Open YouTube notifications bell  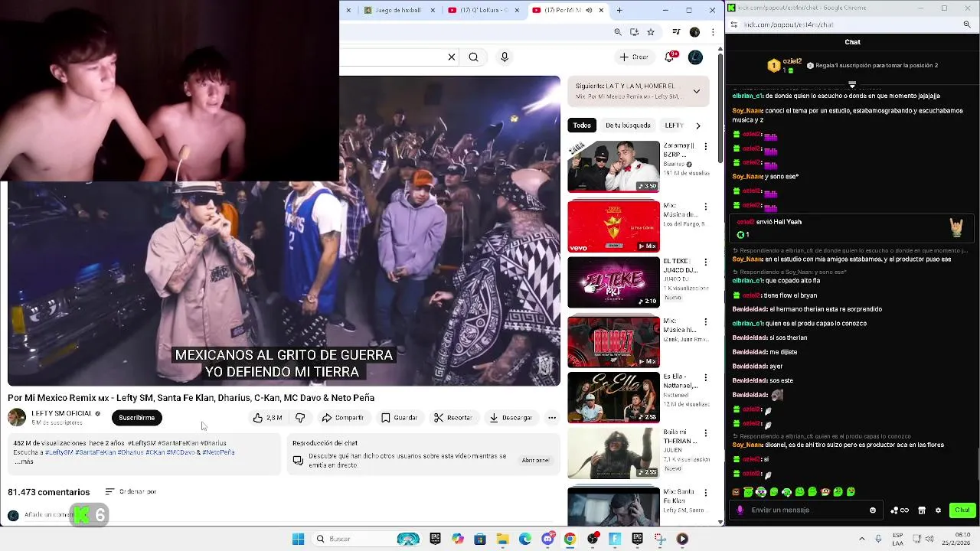pos(671,57)
